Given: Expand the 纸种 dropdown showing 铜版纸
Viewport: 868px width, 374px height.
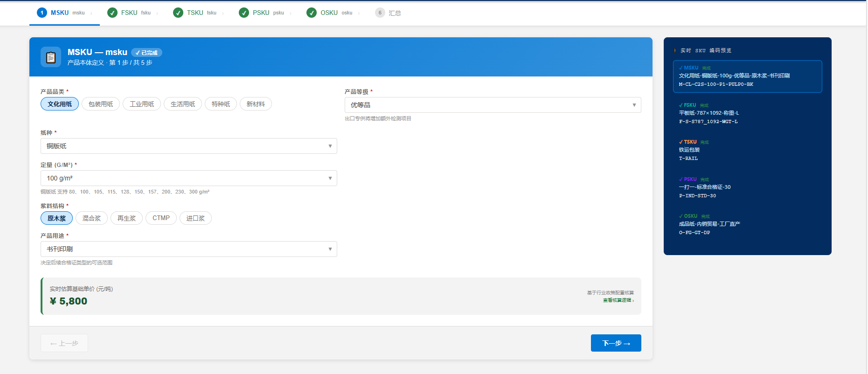Looking at the screenshot, I should pyautogui.click(x=188, y=146).
